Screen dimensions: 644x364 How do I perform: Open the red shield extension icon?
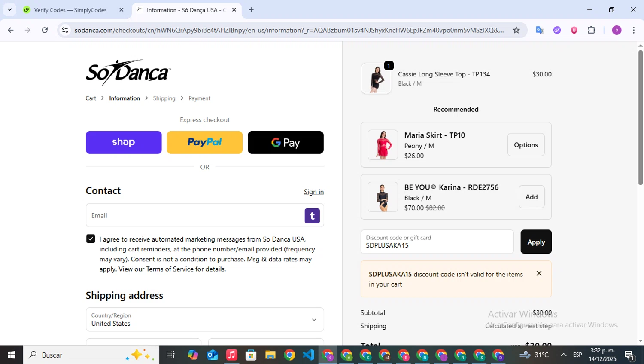tap(574, 30)
